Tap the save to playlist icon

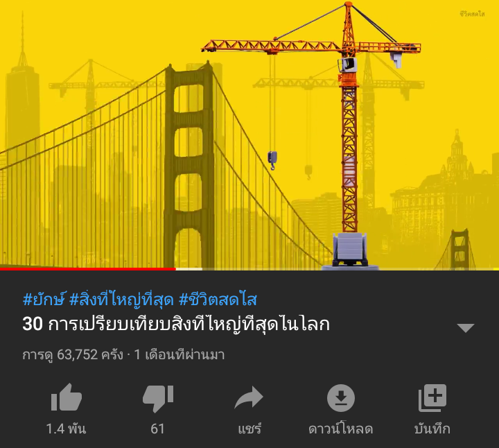[432, 398]
